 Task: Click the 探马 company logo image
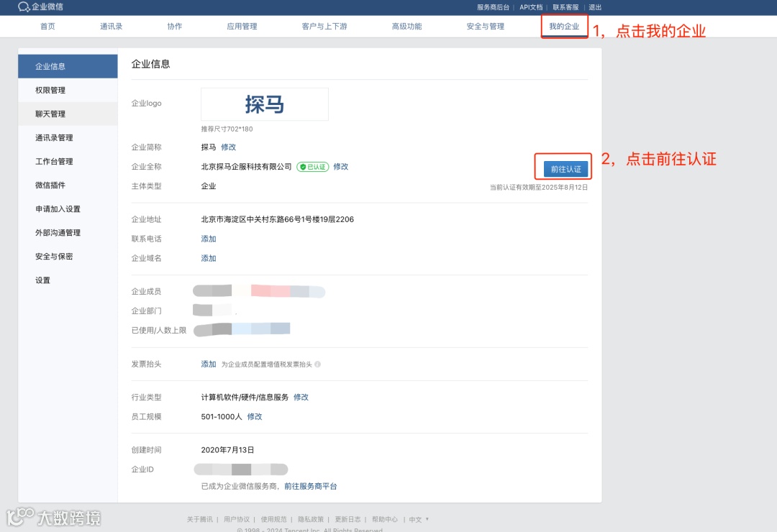[265, 104]
